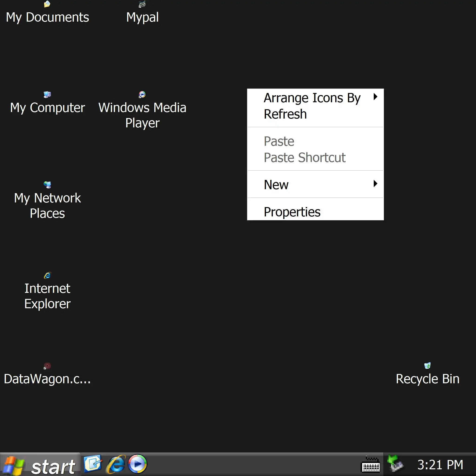Screen dimensions: 476x476
Task: Choose Properties from the context menu
Action: (292, 212)
